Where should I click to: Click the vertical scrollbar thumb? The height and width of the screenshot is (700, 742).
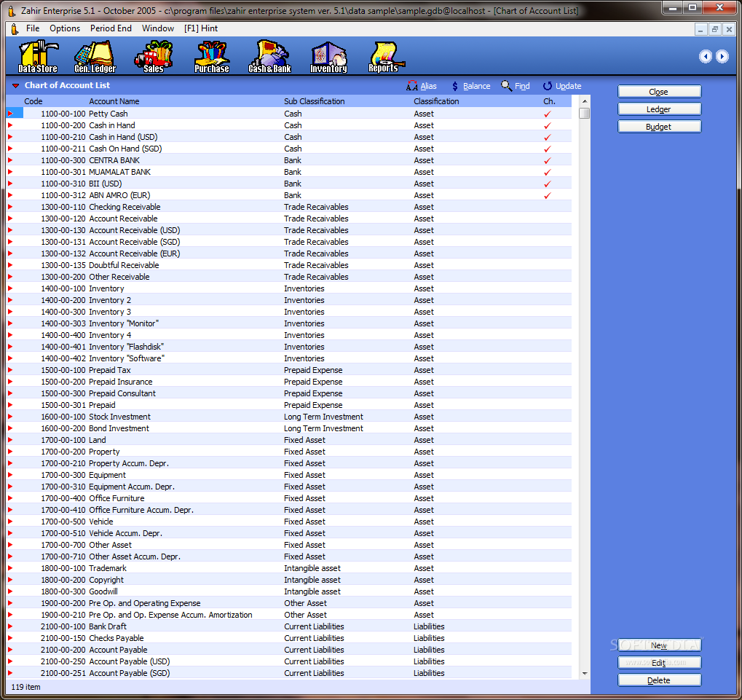click(x=585, y=113)
